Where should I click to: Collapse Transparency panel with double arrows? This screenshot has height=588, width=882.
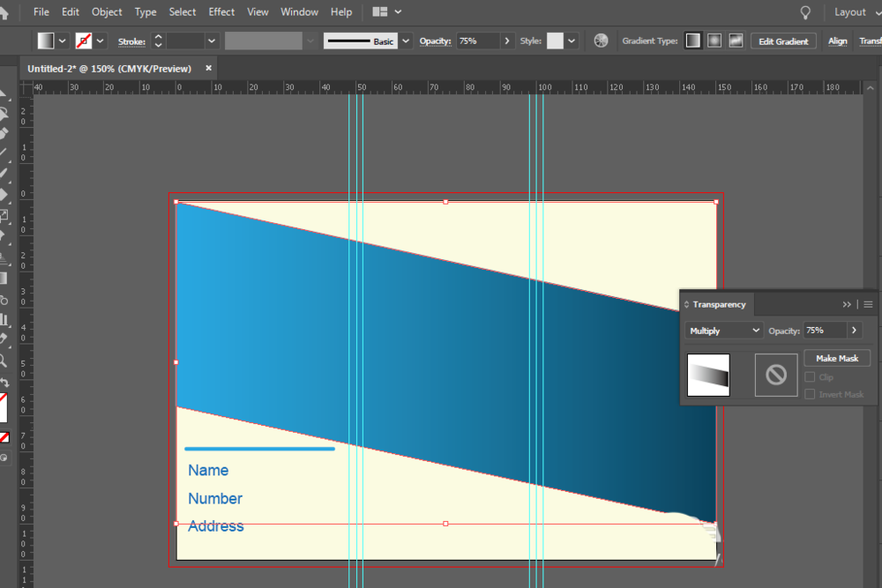coord(847,304)
